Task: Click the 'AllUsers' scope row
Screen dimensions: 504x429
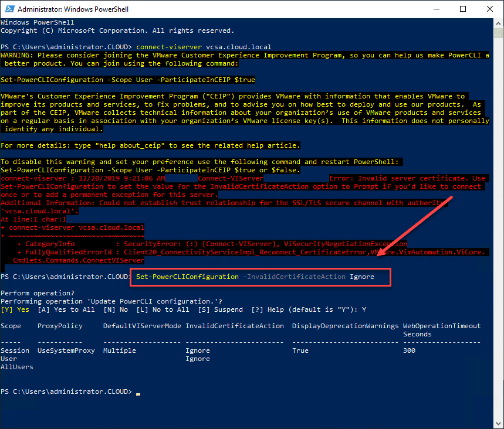Action: tap(16, 367)
